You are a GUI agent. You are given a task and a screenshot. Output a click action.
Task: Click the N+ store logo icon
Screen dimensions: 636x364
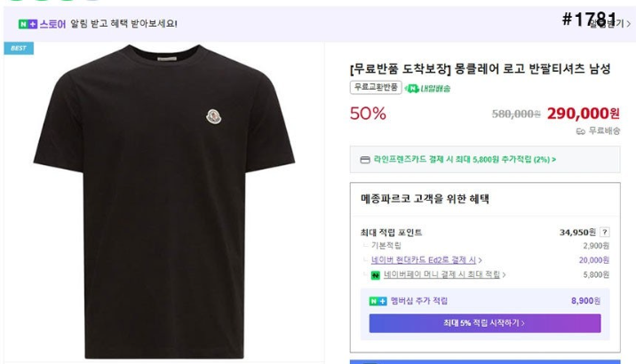pos(28,24)
